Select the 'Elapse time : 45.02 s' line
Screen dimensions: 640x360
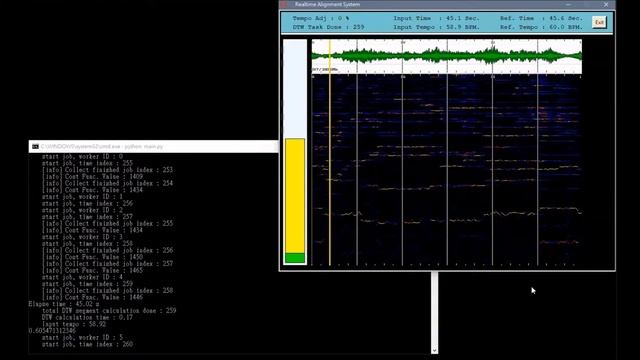point(64,304)
